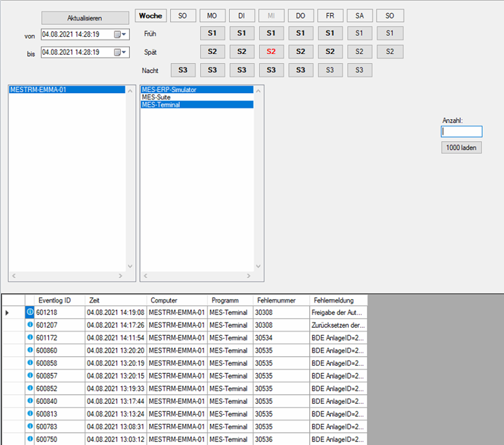Toggle the S3 night shift under FR
The width and height of the screenshot is (504, 445).
point(330,70)
